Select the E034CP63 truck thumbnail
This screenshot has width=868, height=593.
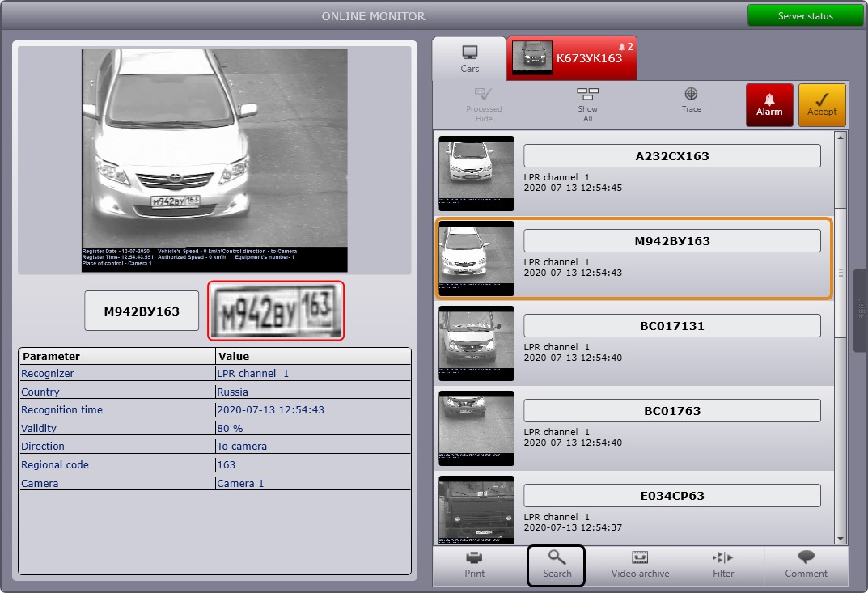[476, 510]
